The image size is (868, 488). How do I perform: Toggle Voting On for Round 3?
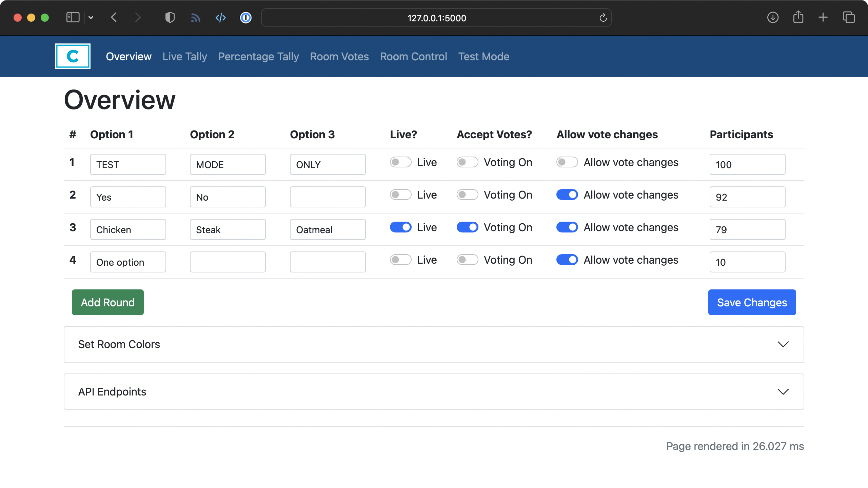tap(467, 227)
